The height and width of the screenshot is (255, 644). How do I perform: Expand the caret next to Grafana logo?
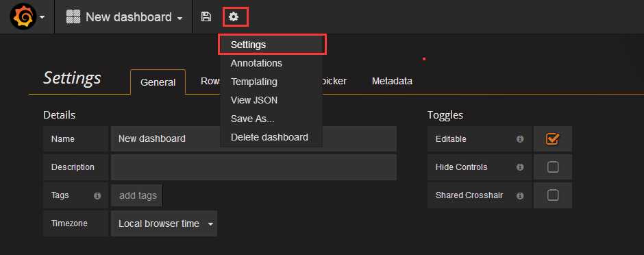42,18
